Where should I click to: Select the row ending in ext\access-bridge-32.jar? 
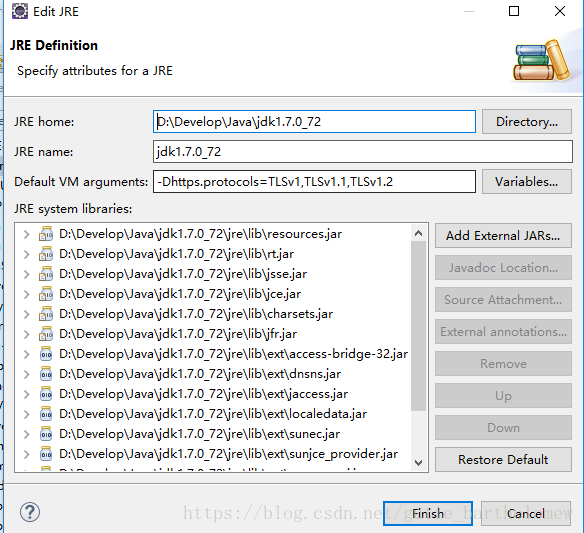pos(234,354)
